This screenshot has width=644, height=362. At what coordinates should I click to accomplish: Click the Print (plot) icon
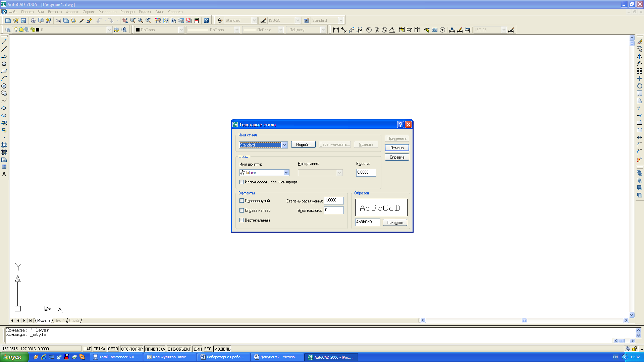pyautogui.click(x=33, y=20)
